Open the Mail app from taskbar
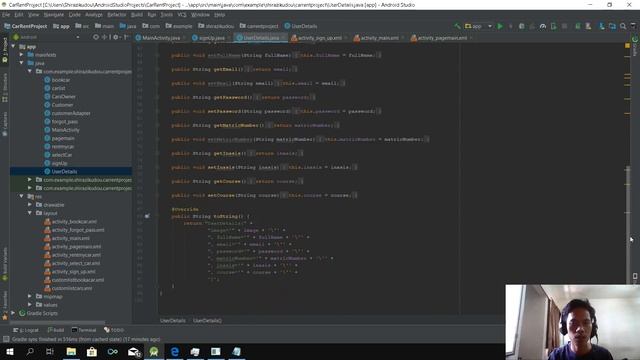This screenshot has height=360, width=640. (x=133, y=351)
